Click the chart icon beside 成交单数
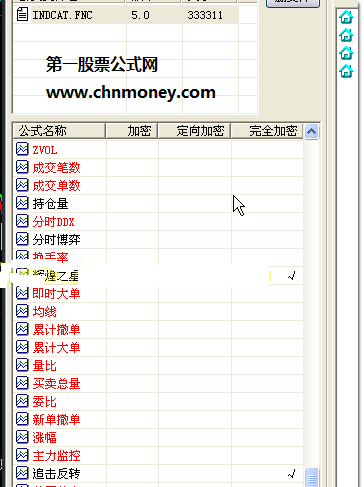364x487 pixels. coord(22,185)
